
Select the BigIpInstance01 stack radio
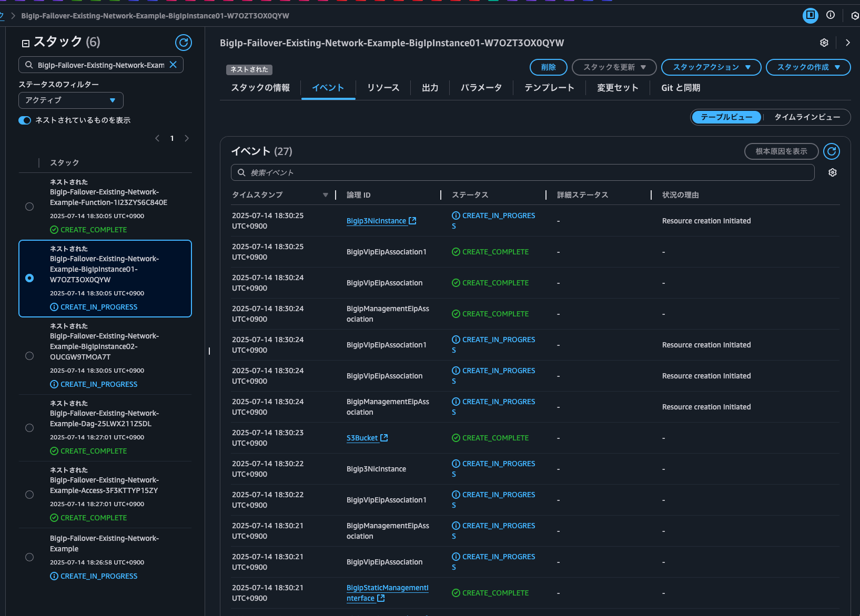click(29, 278)
